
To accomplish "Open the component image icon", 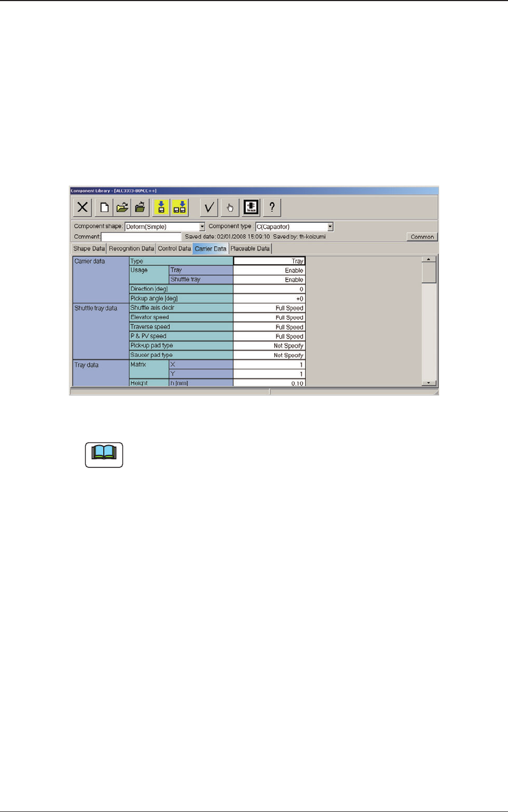I will [251, 208].
